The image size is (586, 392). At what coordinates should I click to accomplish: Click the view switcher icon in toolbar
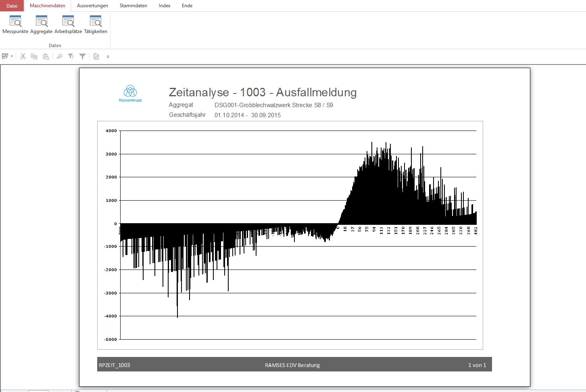(x=5, y=56)
